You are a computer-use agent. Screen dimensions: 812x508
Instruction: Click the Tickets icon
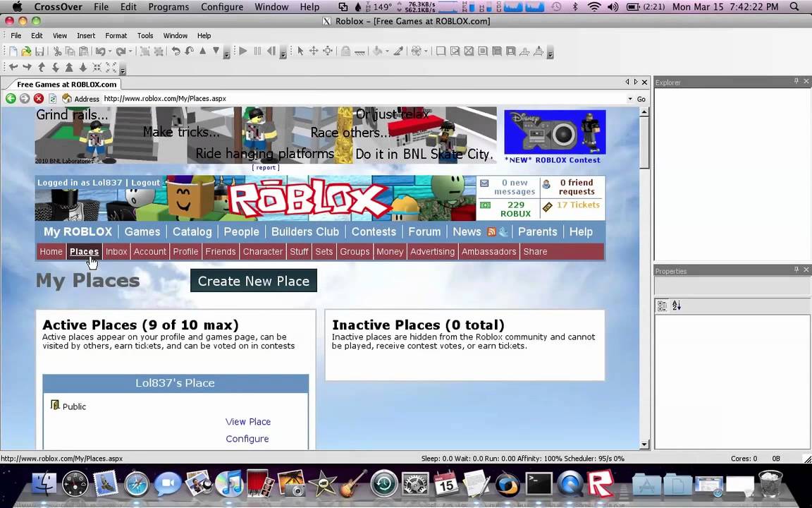pos(548,207)
